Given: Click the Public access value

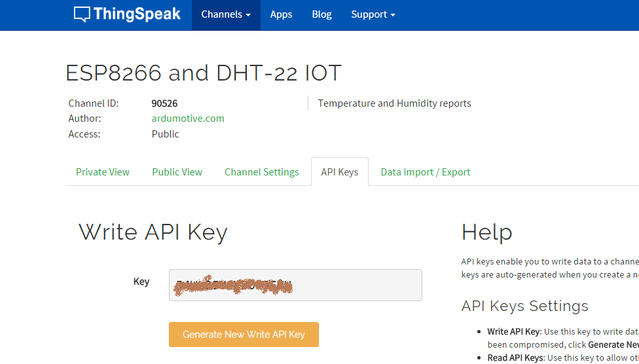Looking at the screenshot, I should click(x=166, y=134).
